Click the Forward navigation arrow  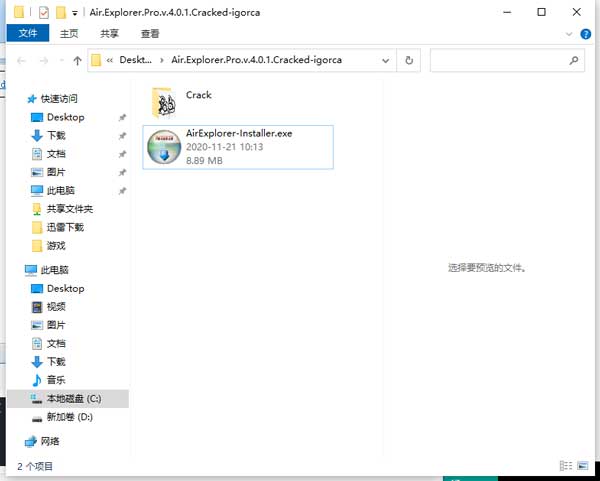tap(44, 60)
